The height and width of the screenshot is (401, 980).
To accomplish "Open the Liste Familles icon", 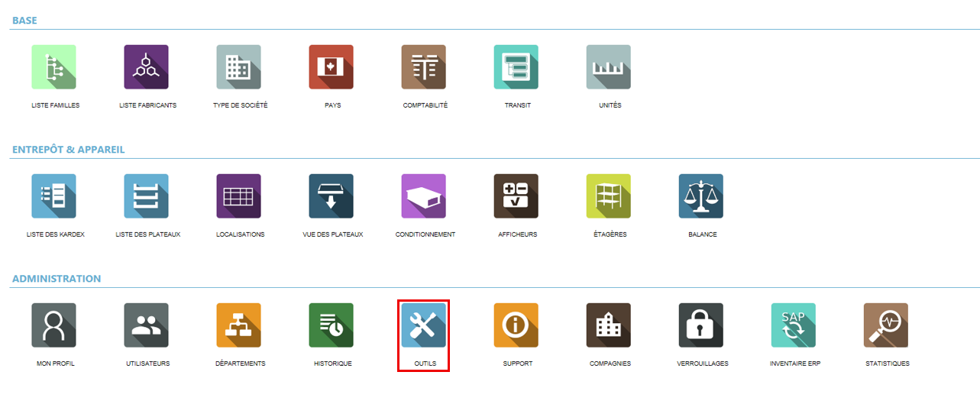I will 54,67.
